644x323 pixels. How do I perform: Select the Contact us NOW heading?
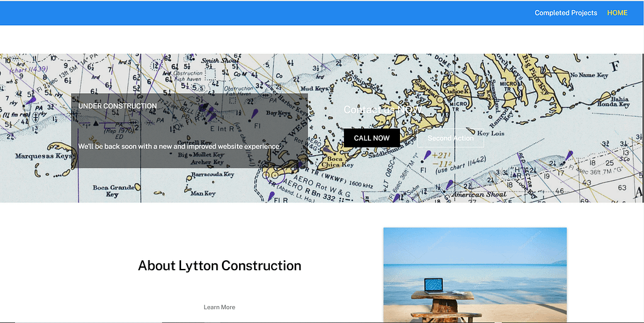382,110
